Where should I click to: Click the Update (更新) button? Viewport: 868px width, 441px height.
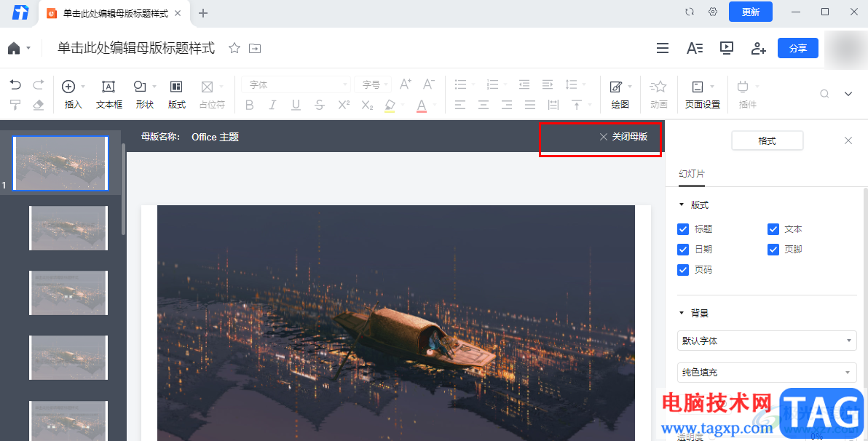click(x=751, y=12)
